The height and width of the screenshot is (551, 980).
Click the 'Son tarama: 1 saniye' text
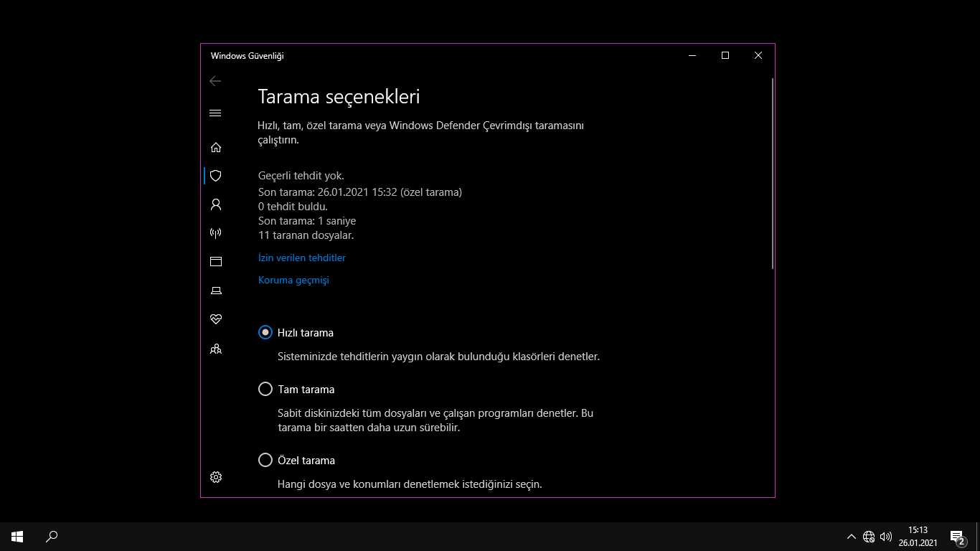coord(307,221)
